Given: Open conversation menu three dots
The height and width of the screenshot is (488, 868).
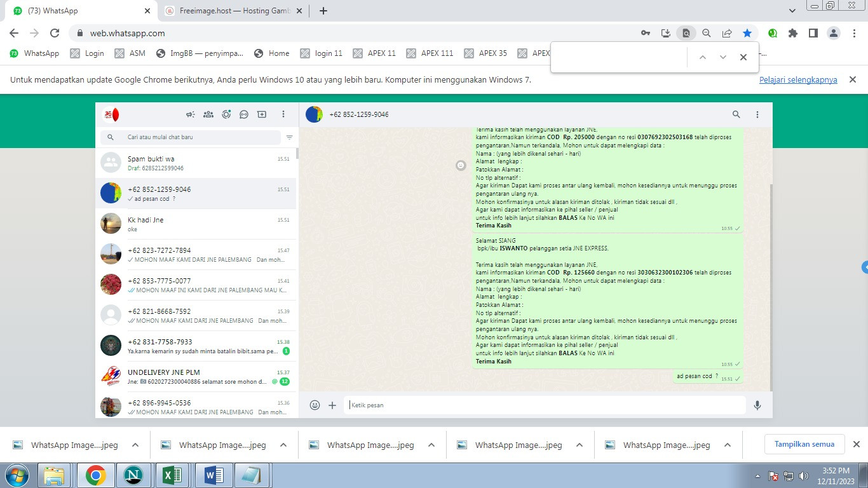Looking at the screenshot, I should tap(757, 114).
